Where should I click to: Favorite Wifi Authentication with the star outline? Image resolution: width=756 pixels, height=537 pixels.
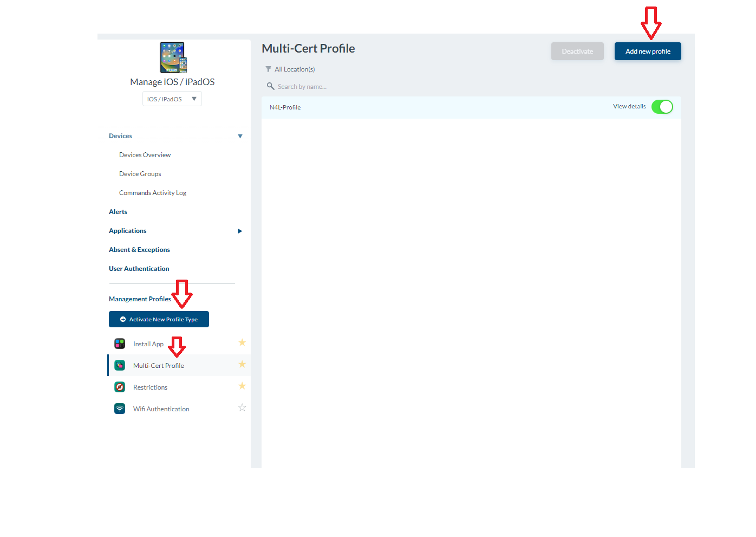tap(242, 407)
